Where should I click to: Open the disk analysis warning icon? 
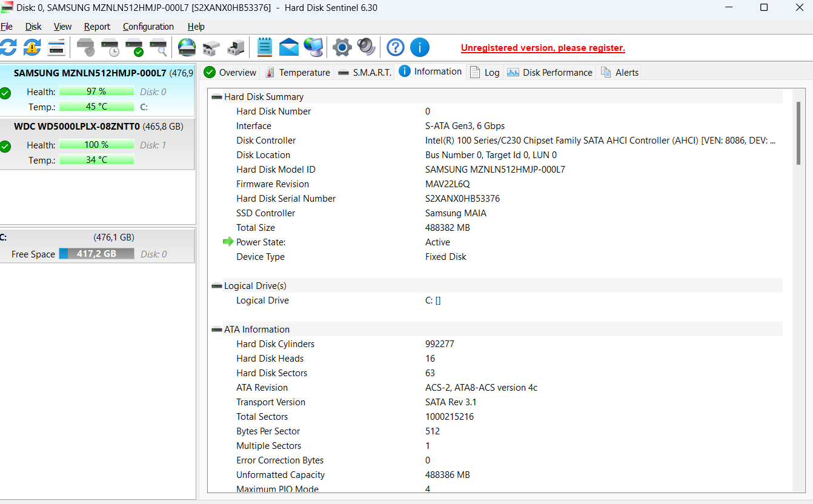coord(32,47)
